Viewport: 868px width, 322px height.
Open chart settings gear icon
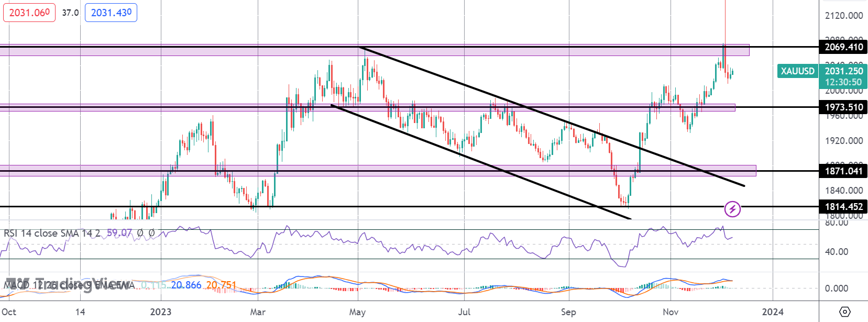844,312
